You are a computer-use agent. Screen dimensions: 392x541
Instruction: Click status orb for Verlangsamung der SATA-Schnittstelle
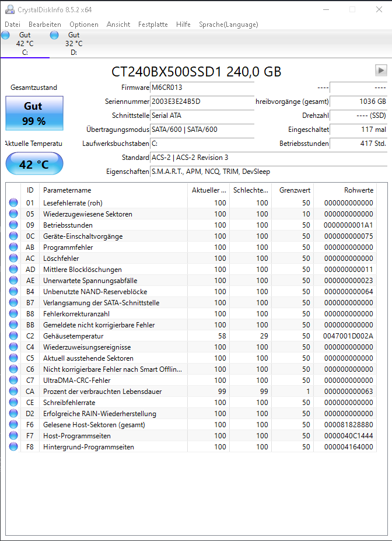pos(13,302)
